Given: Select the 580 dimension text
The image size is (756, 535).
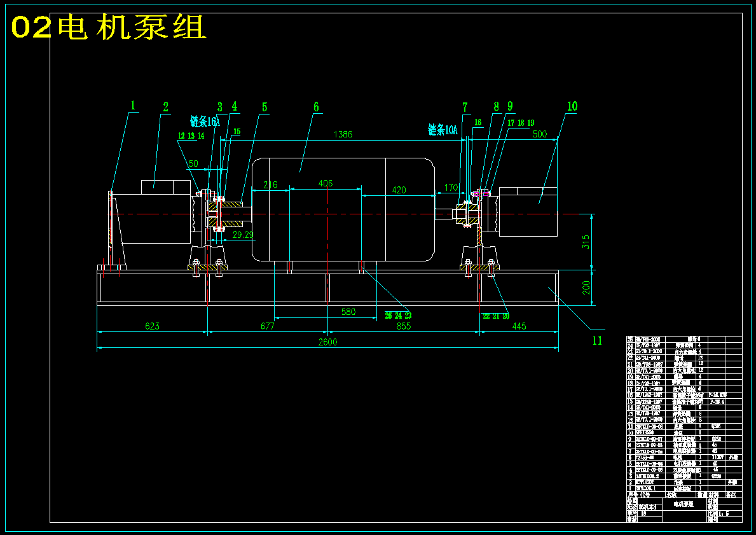Looking at the screenshot, I should tap(348, 312).
